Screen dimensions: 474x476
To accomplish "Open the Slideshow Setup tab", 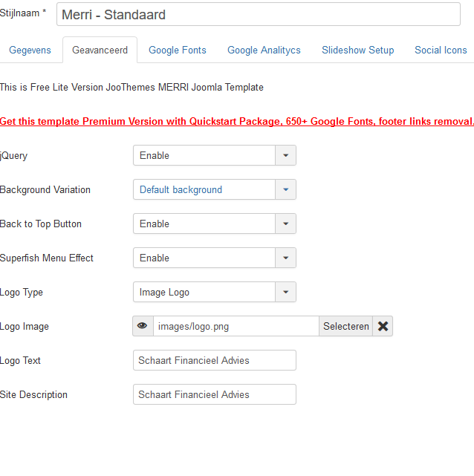I will (357, 50).
